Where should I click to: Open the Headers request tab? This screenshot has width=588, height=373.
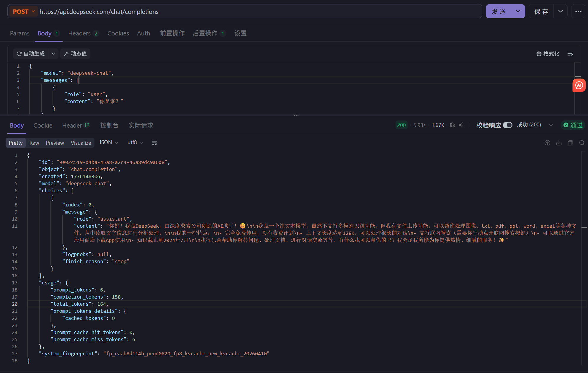point(79,33)
